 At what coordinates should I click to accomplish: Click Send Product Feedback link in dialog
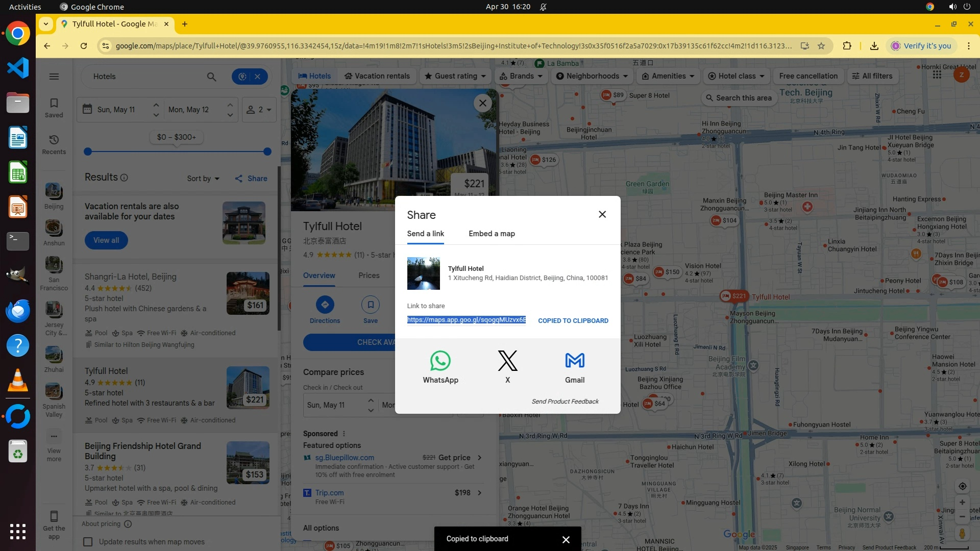(565, 402)
